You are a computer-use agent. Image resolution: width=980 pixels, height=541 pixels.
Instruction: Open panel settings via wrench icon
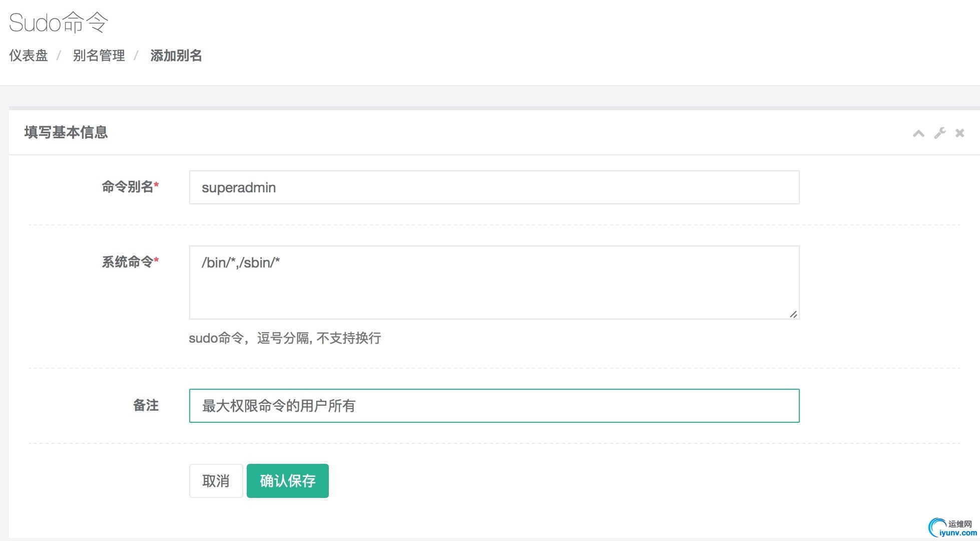(939, 133)
